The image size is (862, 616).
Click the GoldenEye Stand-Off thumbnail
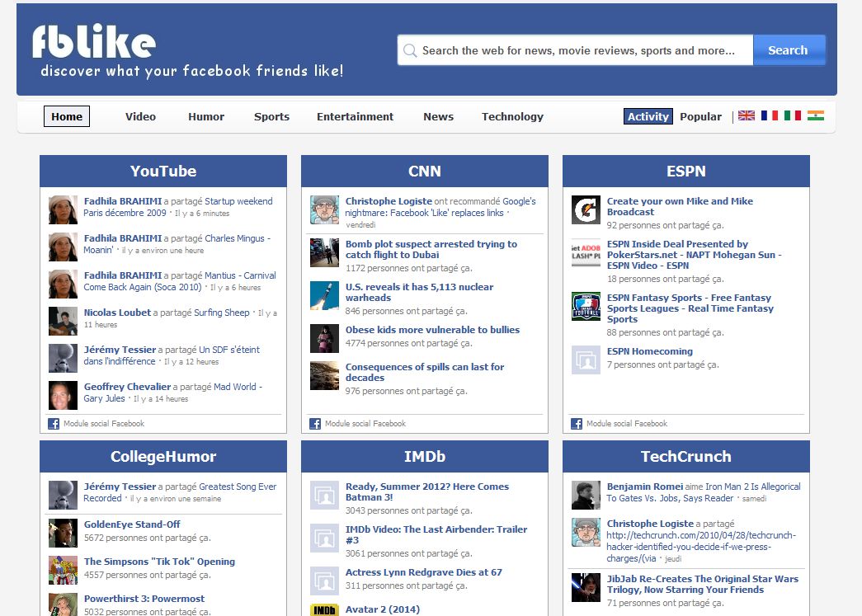63,533
